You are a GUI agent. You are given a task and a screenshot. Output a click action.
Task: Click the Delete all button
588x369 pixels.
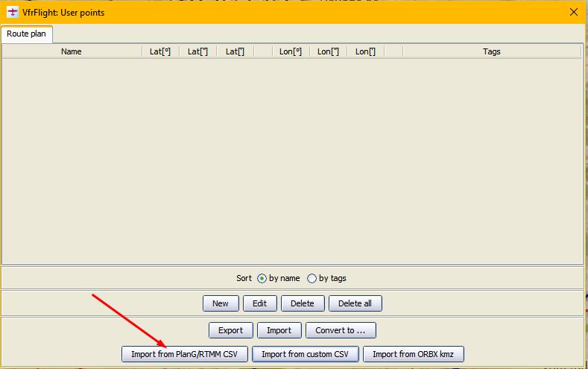tap(355, 303)
